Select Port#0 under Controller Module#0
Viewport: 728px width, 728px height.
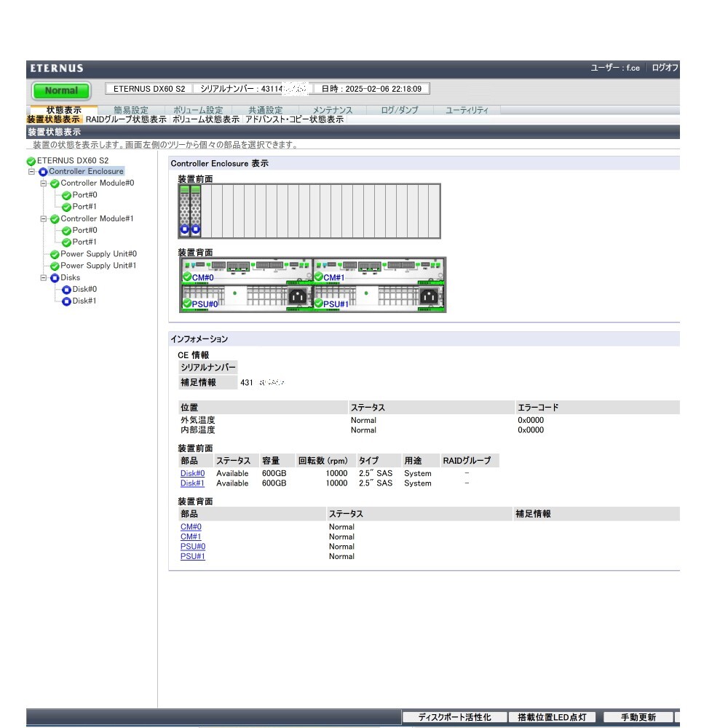pos(84,195)
